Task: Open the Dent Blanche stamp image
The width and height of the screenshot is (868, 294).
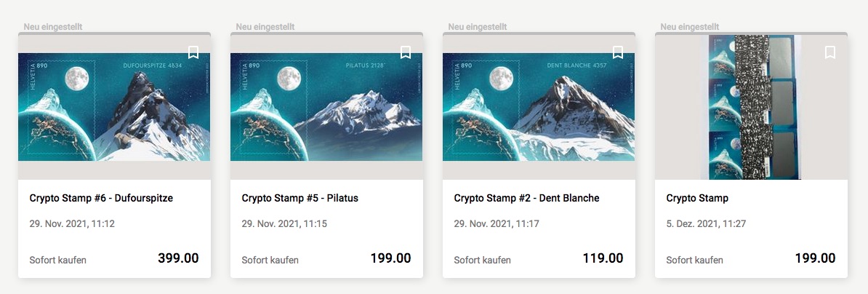Action: coord(539,107)
